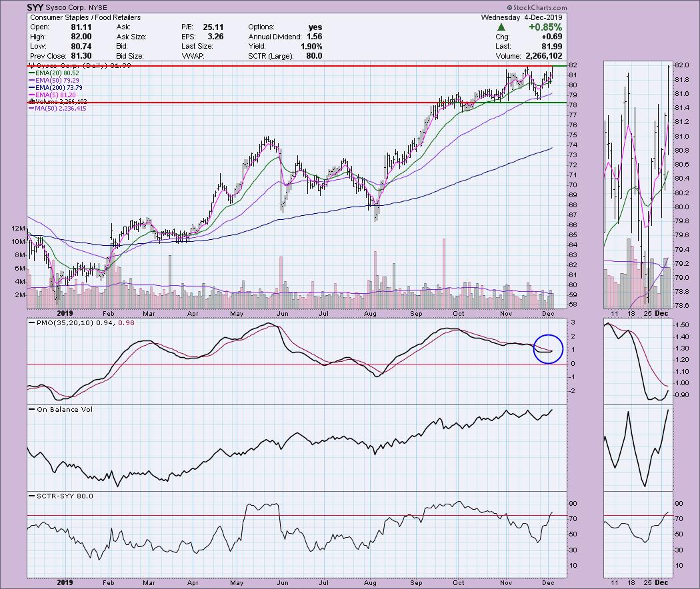Click the MA(50) 2,236,415 volume legend
This screenshot has width=700, height=589.
click(x=57, y=109)
